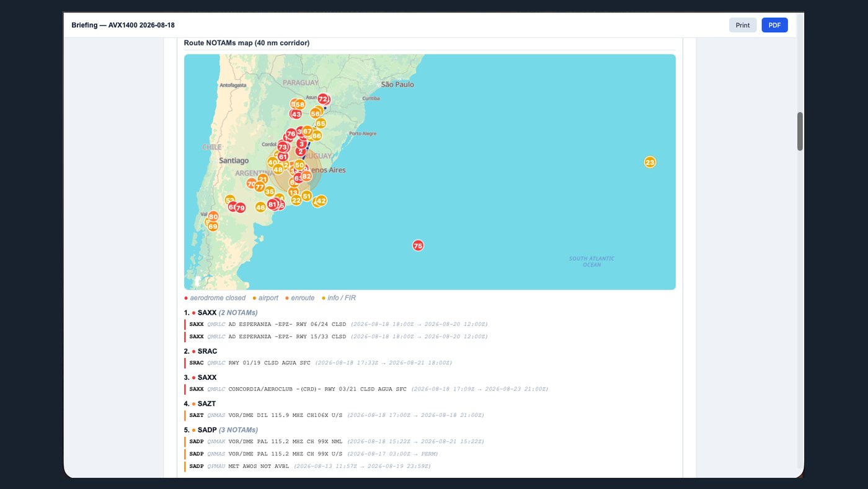Click map marker 67
Screen dimensions: 868x489
pos(307,132)
